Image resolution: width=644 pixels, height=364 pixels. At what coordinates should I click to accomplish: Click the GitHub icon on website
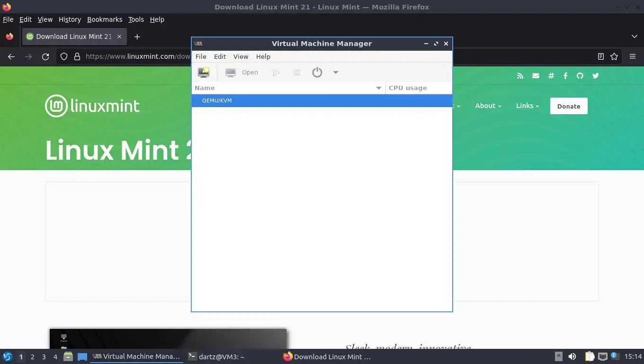pyautogui.click(x=580, y=76)
